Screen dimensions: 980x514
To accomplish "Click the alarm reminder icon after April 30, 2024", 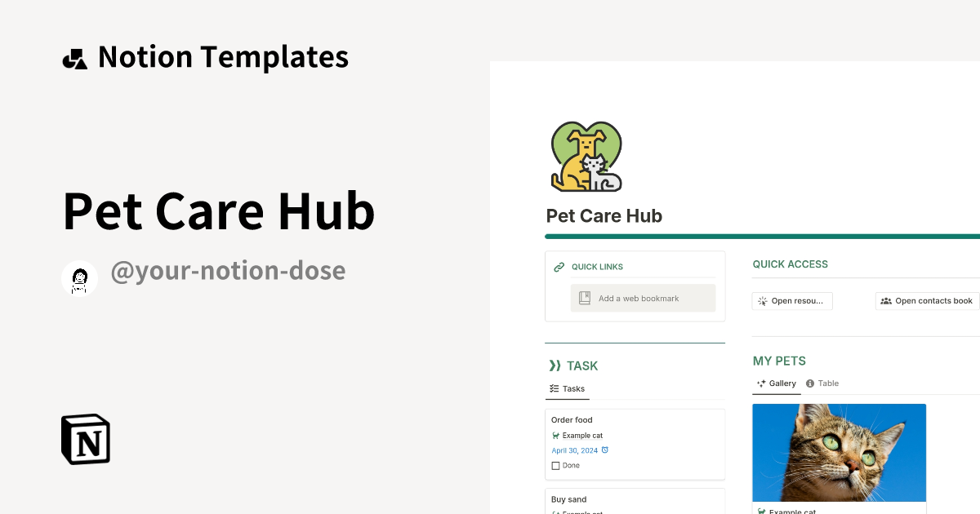I will (x=604, y=450).
